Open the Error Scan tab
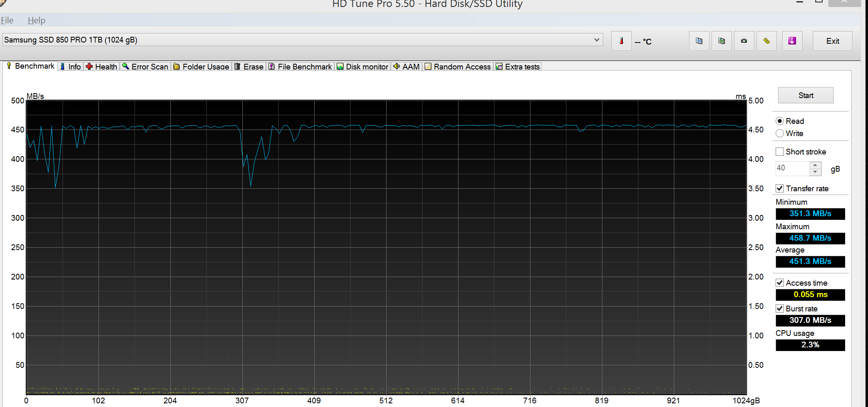The height and width of the screenshot is (407, 868). pyautogui.click(x=145, y=67)
